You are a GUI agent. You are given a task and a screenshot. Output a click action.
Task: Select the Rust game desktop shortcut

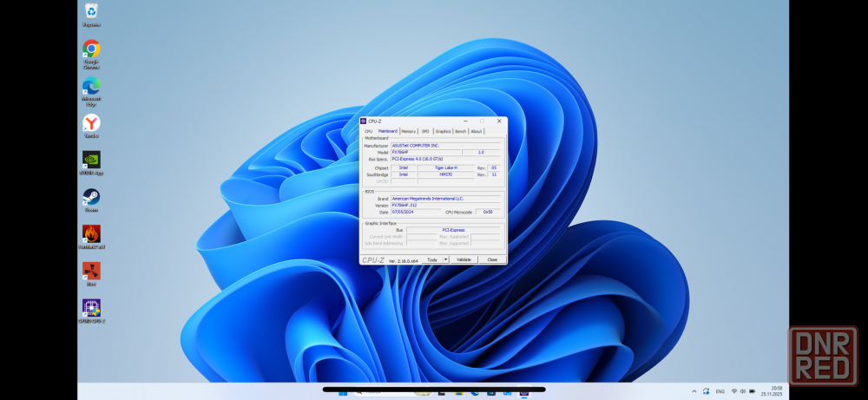91,271
